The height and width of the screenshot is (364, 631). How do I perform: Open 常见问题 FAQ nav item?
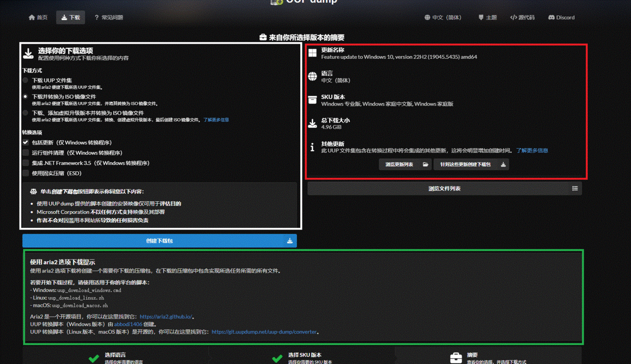[108, 17]
